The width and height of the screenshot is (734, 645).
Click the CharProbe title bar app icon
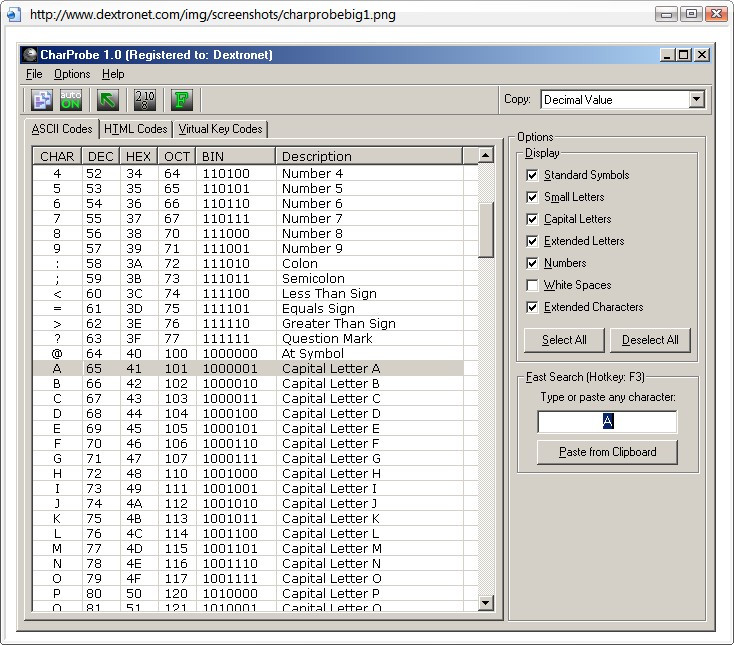(31, 55)
